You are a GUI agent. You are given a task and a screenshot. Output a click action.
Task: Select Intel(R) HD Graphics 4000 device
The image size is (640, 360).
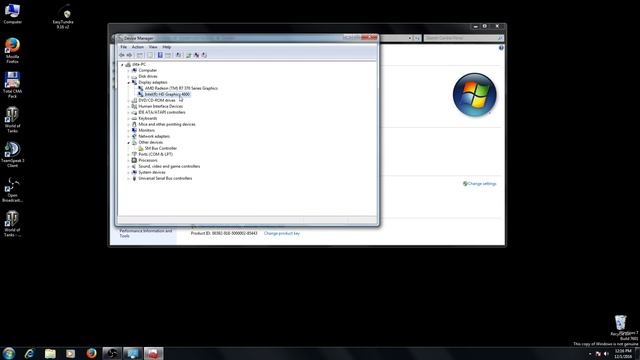pos(167,94)
